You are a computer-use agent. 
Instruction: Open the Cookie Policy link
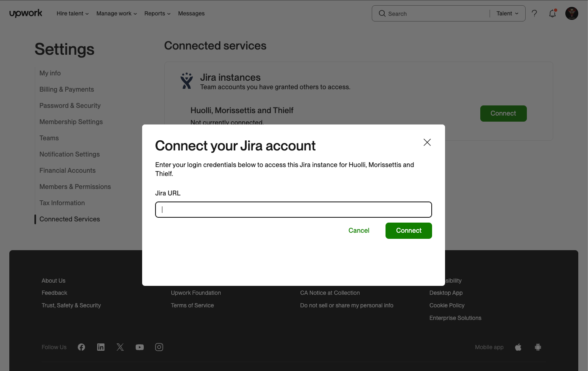pos(447,305)
